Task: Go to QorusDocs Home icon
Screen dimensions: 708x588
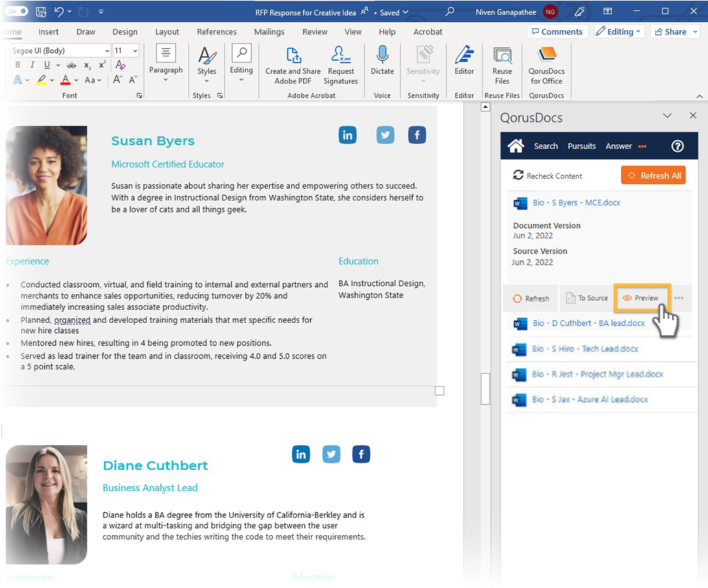Action: click(x=516, y=146)
